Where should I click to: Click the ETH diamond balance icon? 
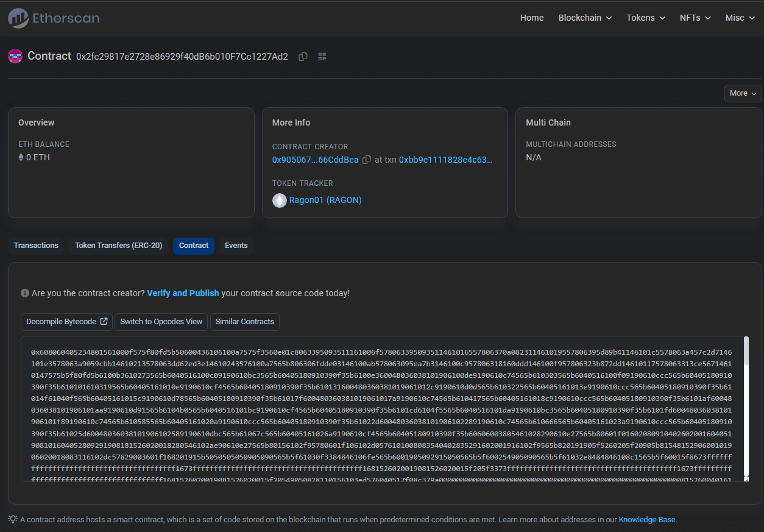21,157
